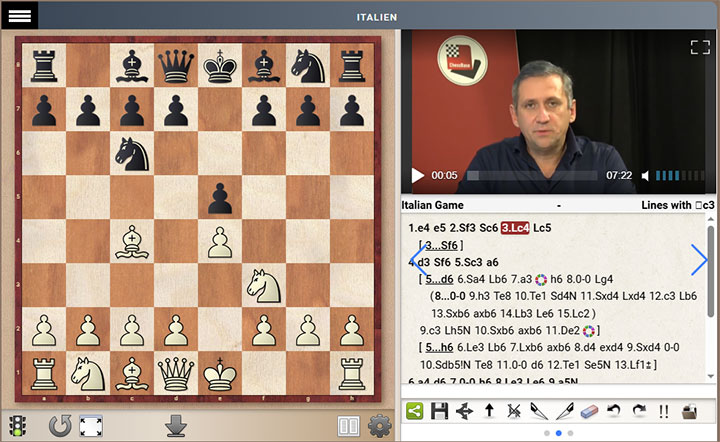This screenshot has height=442, width=720.
Task: Go to next page with right chevron
Action: (699, 260)
